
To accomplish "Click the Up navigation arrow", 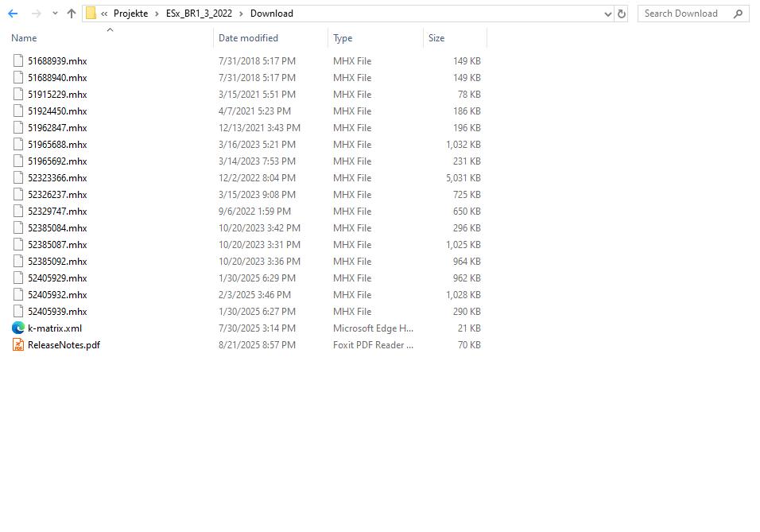I will point(70,13).
